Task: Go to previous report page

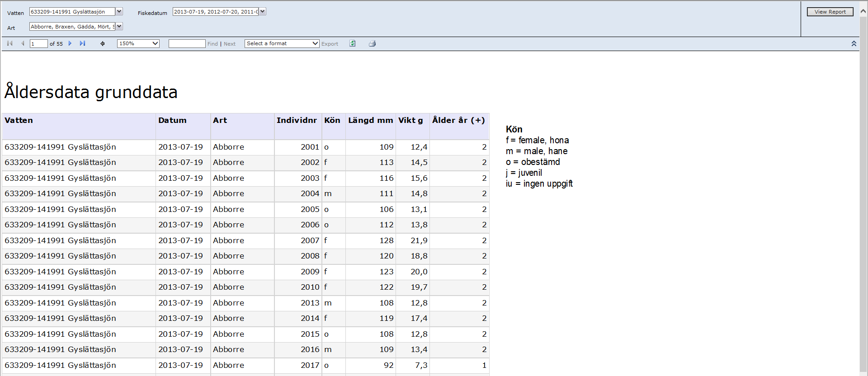Action: pos(23,43)
